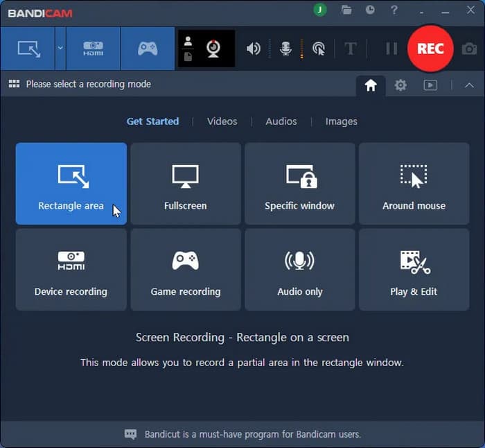Open scheduled recording clock icon
The height and width of the screenshot is (448, 485).
370,10
